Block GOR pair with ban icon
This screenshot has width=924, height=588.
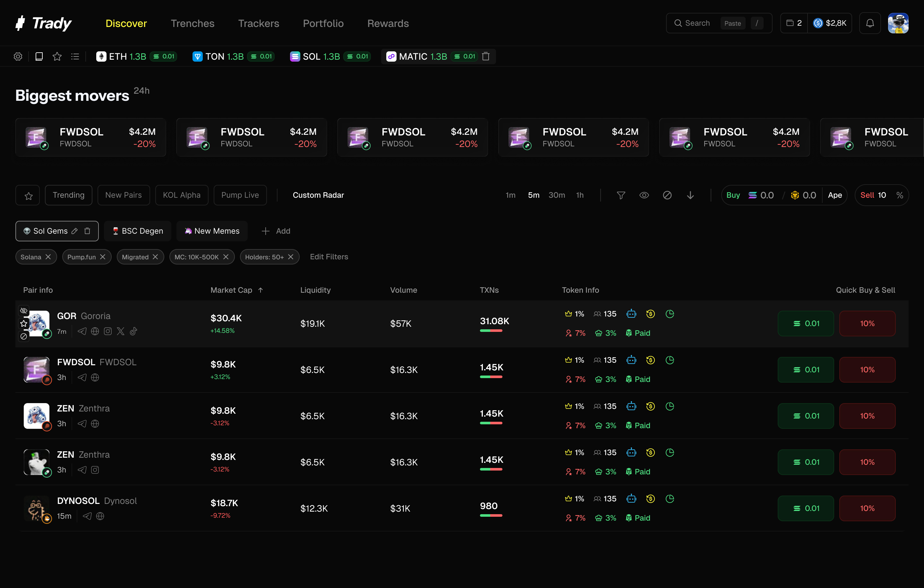pos(24,337)
